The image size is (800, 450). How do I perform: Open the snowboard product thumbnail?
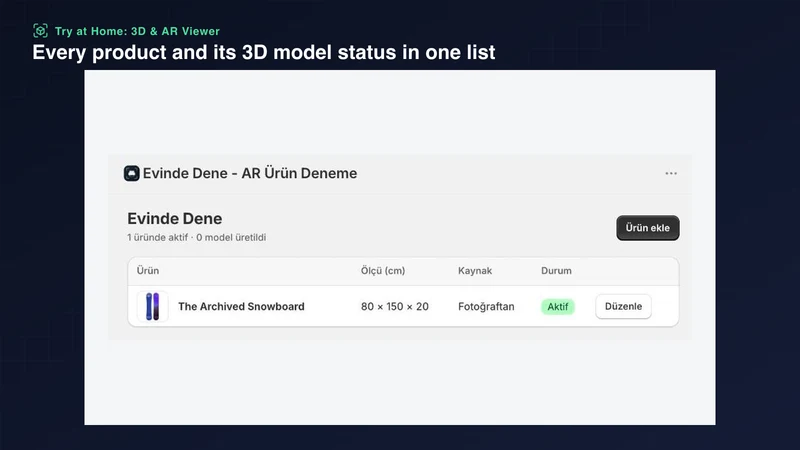point(153,307)
